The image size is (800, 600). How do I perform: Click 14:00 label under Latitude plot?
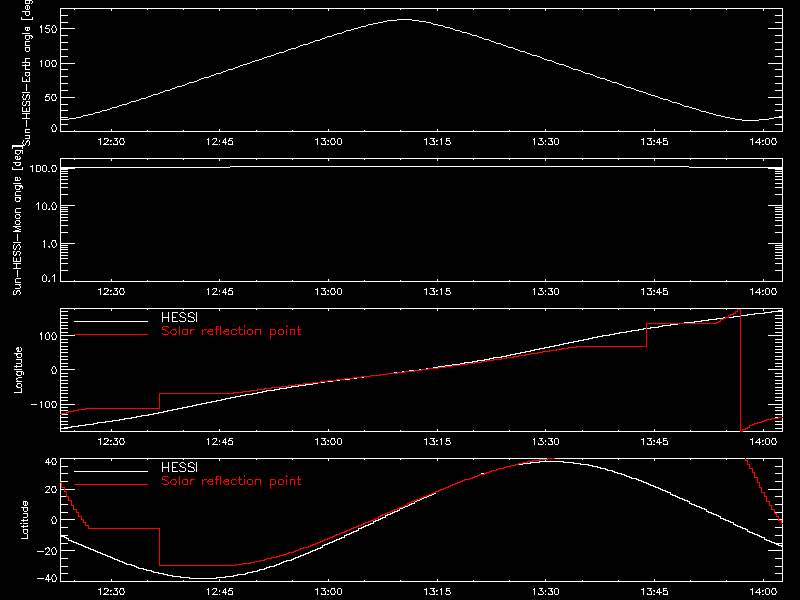pyautogui.click(x=763, y=591)
